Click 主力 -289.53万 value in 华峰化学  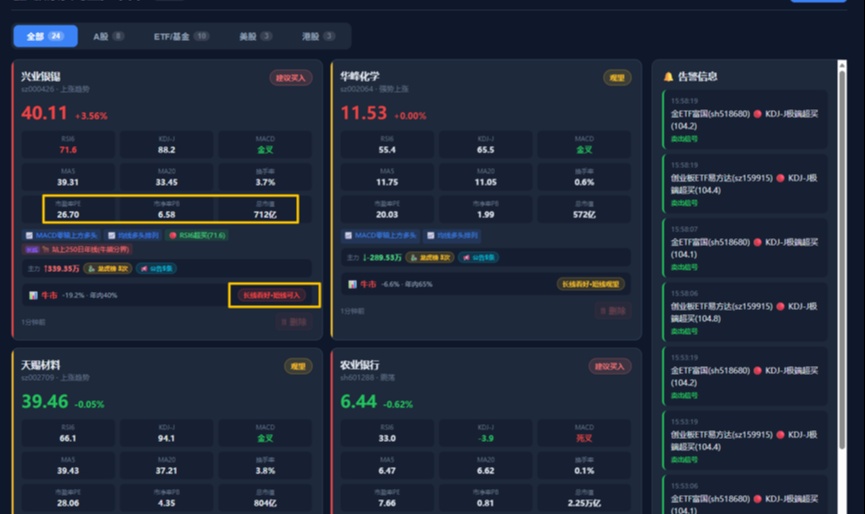tap(382, 258)
